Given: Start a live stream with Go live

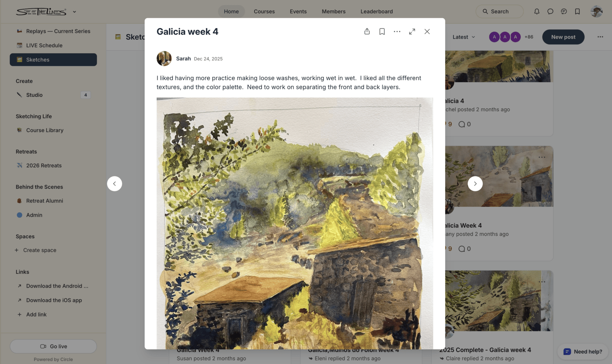Looking at the screenshot, I should click(53, 346).
